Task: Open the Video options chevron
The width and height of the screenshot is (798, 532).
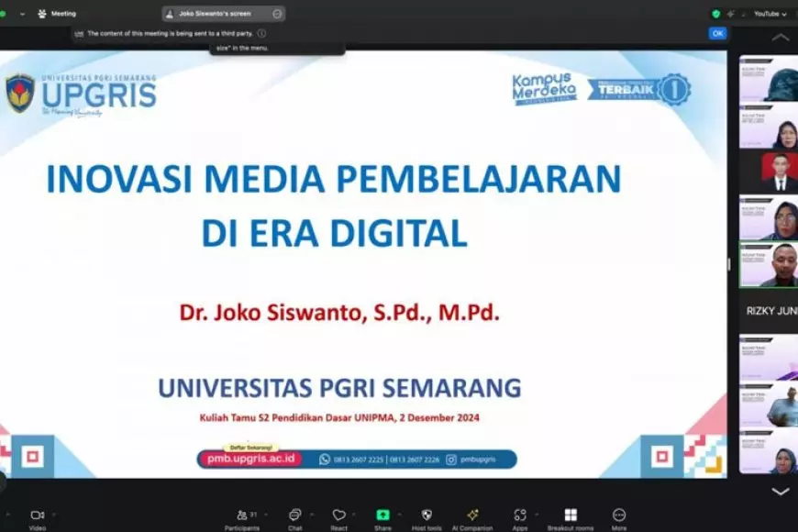Action: [53, 516]
